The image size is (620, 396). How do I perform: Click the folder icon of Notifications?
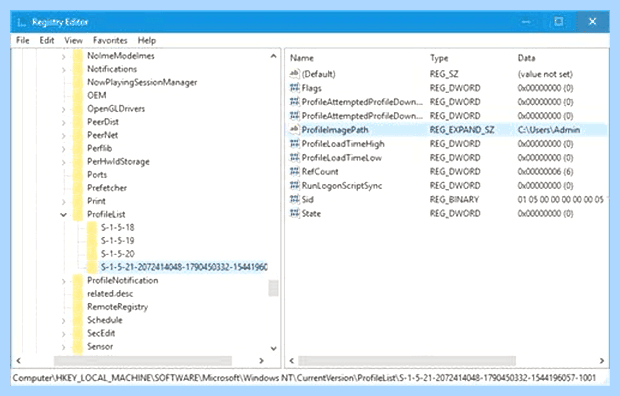click(78, 69)
